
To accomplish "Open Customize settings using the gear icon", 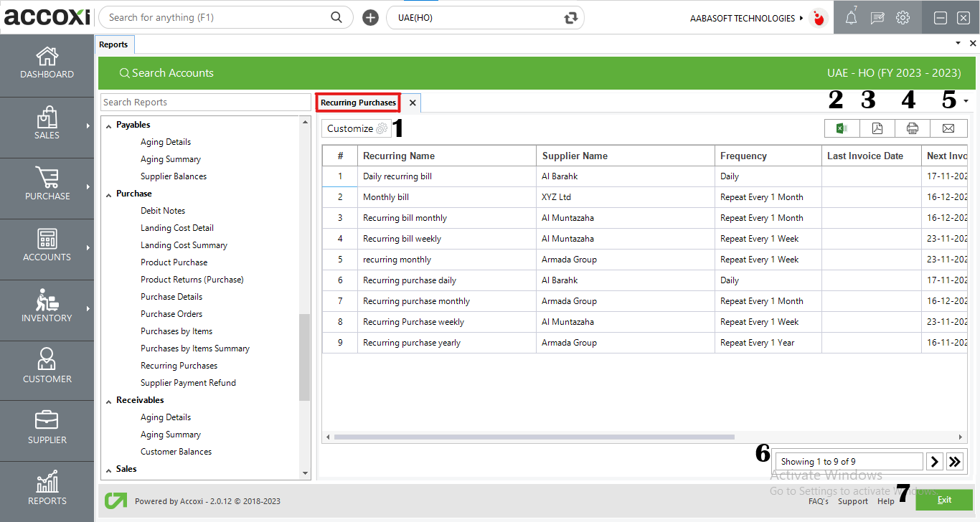I will point(380,128).
